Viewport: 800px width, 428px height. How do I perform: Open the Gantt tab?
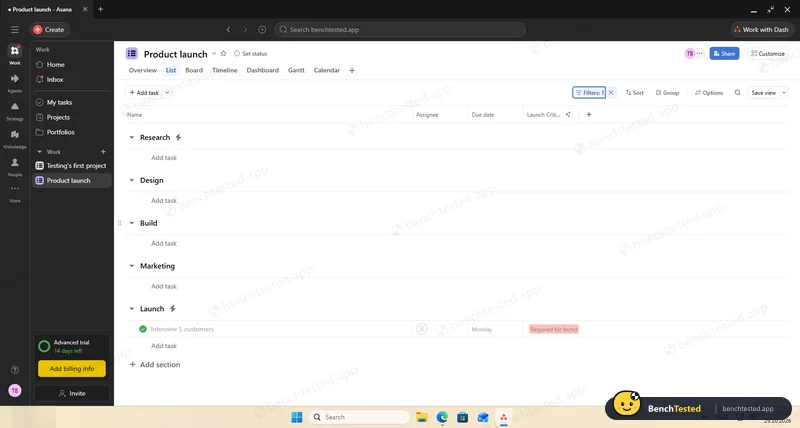[x=296, y=70]
